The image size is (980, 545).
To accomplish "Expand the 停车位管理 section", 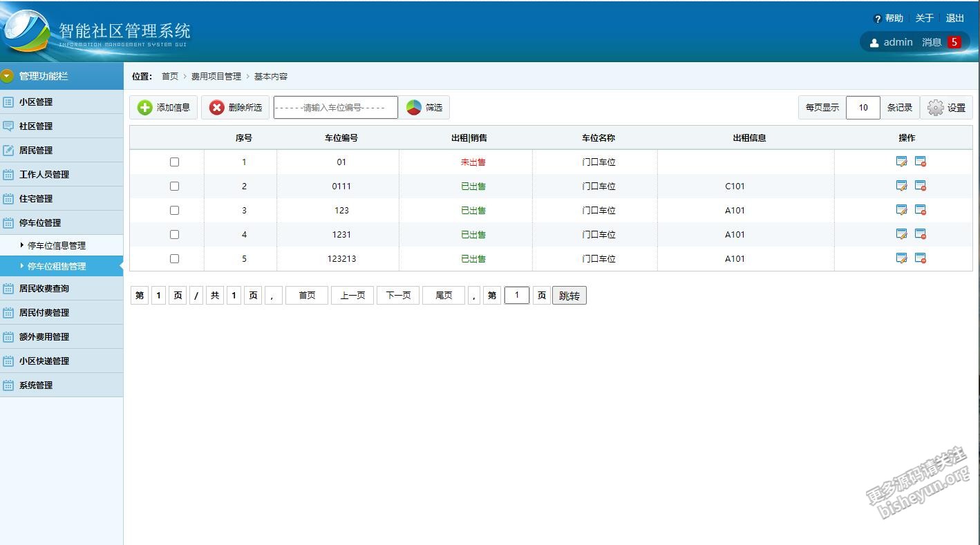I will [62, 222].
